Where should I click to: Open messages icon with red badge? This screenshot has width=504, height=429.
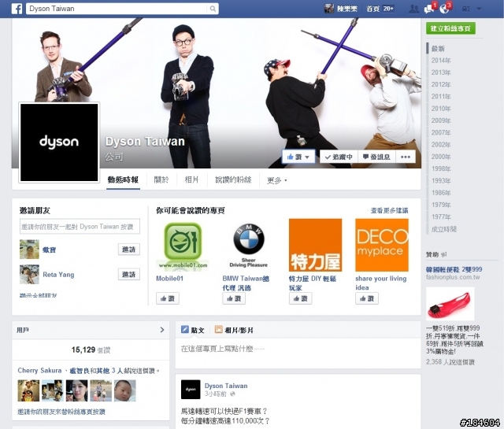pos(430,9)
